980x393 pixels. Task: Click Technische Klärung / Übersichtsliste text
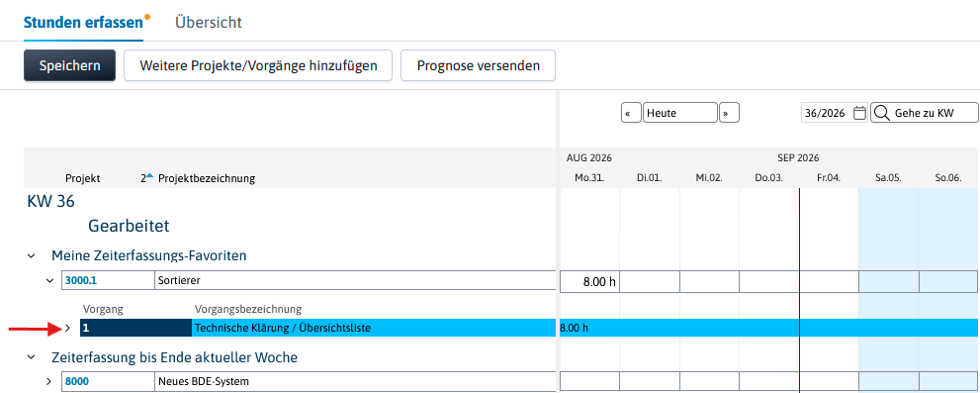[x=283, y=328]
